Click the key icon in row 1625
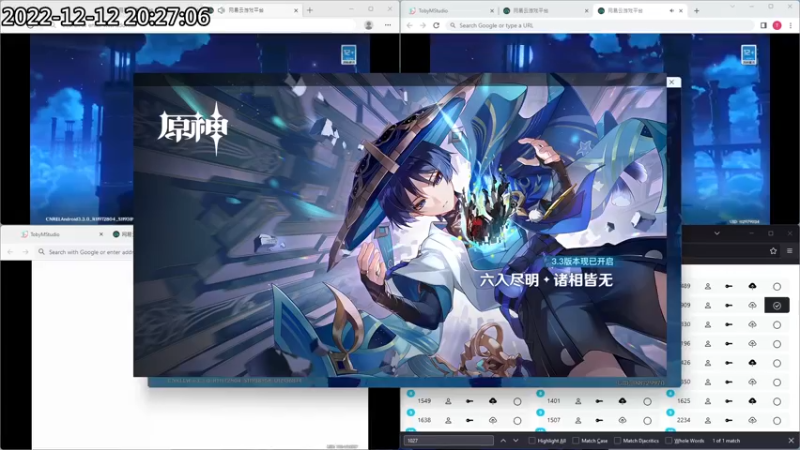The width and height of the screenshot is (800, 450). 729,402
